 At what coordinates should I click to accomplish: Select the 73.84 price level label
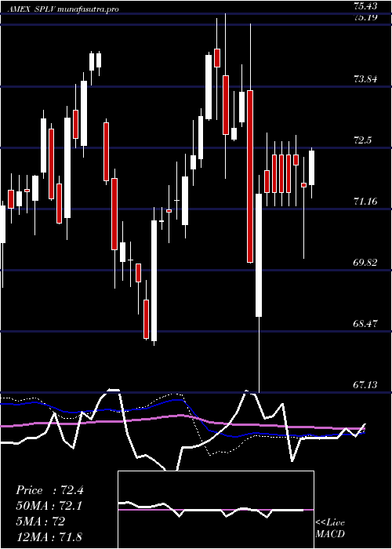tap(365, 79)
